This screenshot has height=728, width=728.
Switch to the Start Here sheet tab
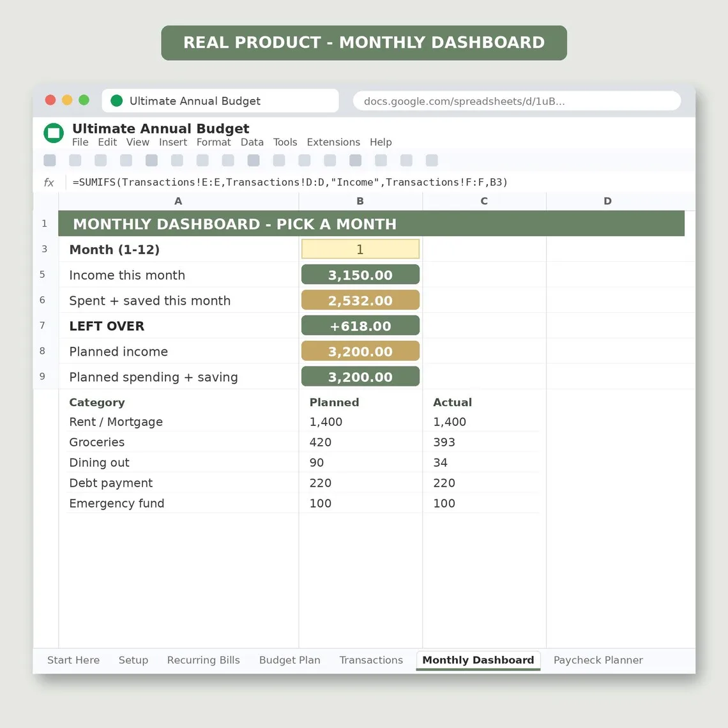pyautogui.click(x=73, y=660)
